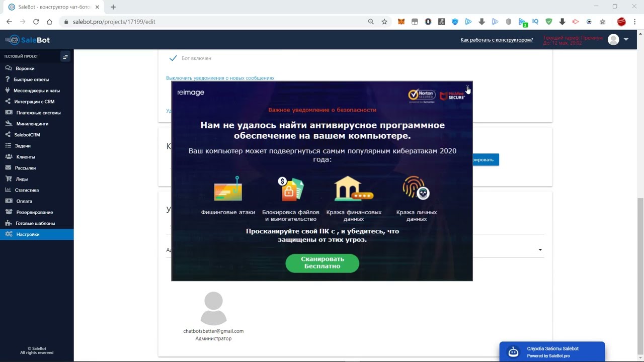Click the MetaMask fox extension icon
644x362 pixels.
pyautogui.click(x=401, y=22)
